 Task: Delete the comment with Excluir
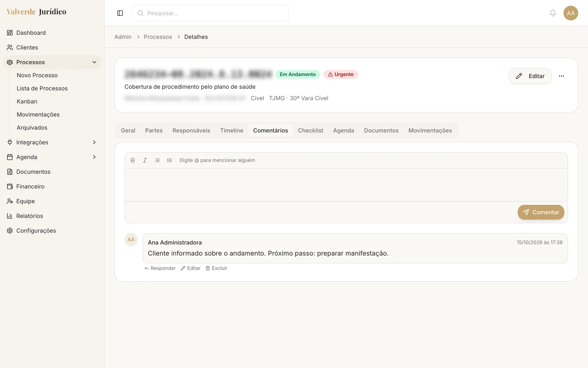[216, 268]
